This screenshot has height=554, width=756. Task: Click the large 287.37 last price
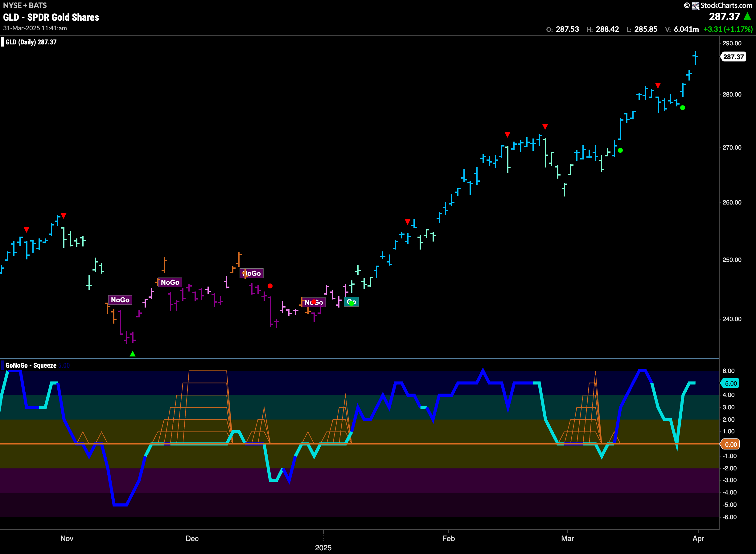(724, 16)
